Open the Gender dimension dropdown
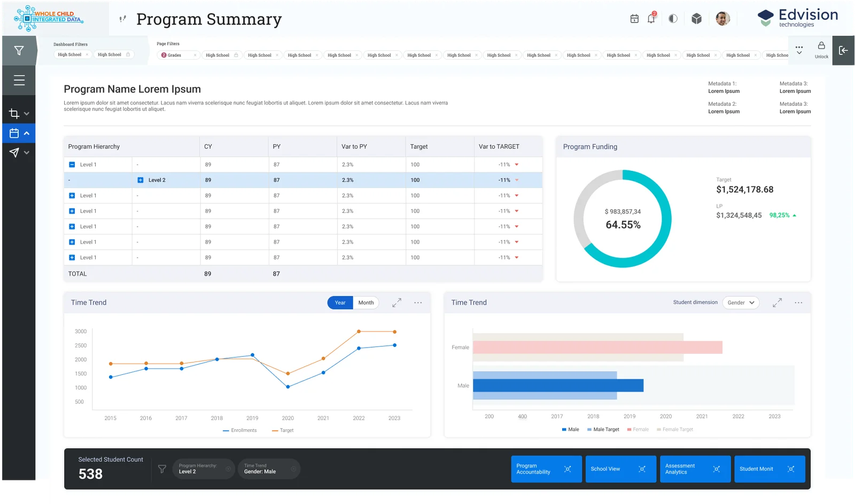 pyautogui.click(x=741, y=303)
